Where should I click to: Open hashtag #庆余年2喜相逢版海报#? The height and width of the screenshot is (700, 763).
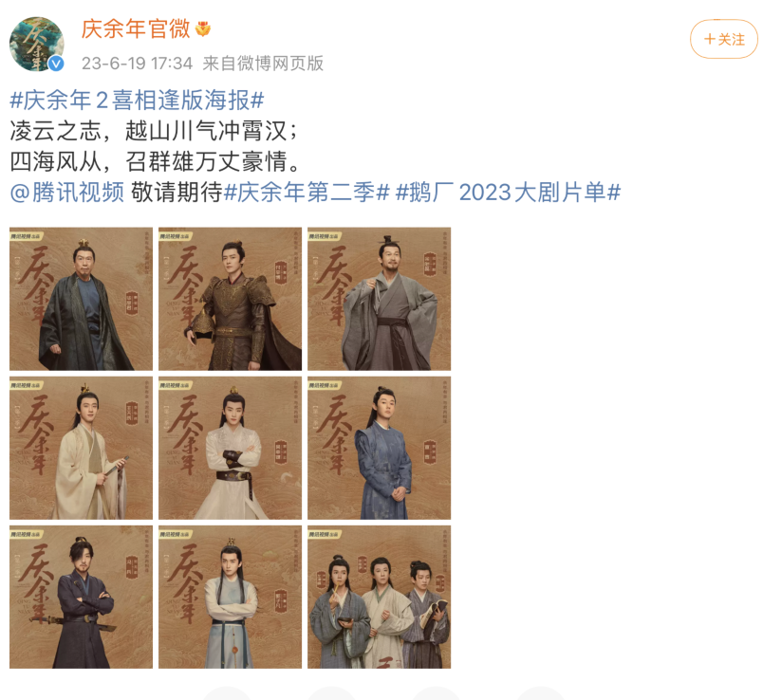[137, 101]
